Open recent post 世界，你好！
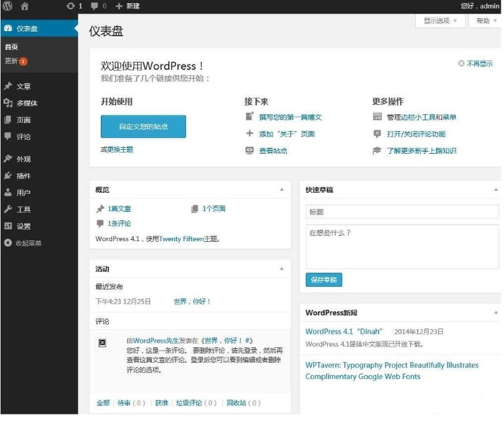Image resolution: width=504 pixels, height=432 pixels. [x=192, y=302]
